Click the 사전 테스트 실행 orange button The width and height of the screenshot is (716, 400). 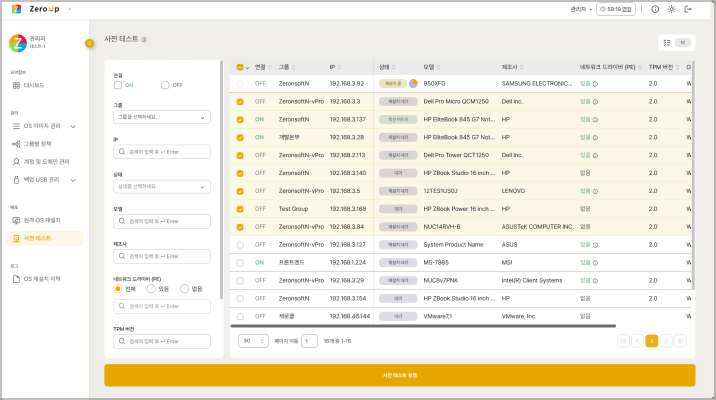[399, 375]
